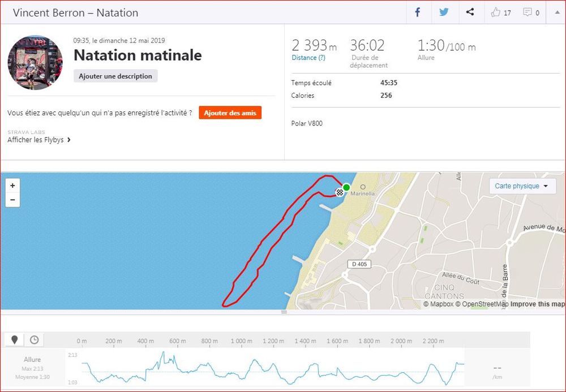Open the Distance (?) help link
This screenshot has width=566, height=392.
(308, 58)
